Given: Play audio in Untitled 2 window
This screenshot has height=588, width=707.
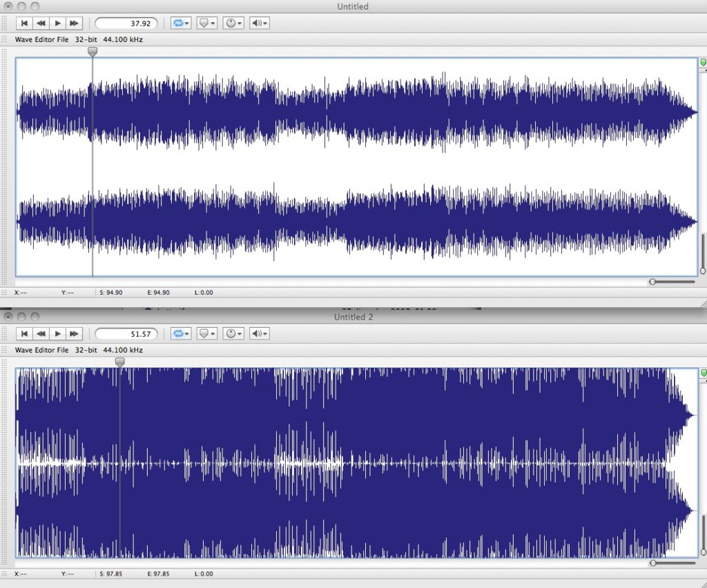Looking at the screenshot, I should 58,333.
